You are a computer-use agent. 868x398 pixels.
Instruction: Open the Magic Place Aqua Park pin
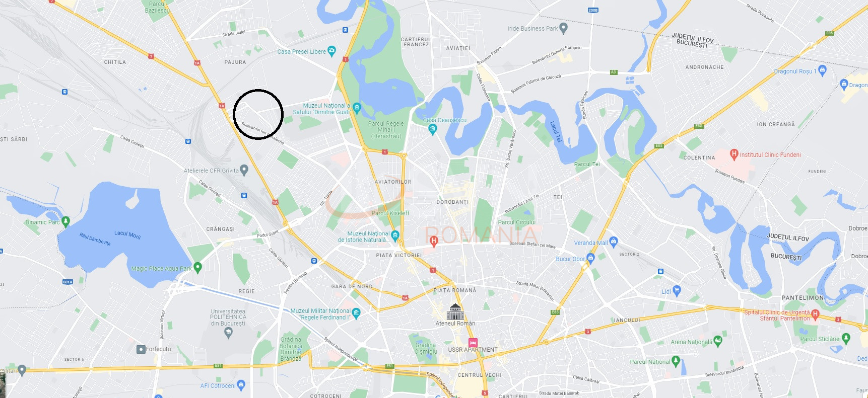click(197, 267)
